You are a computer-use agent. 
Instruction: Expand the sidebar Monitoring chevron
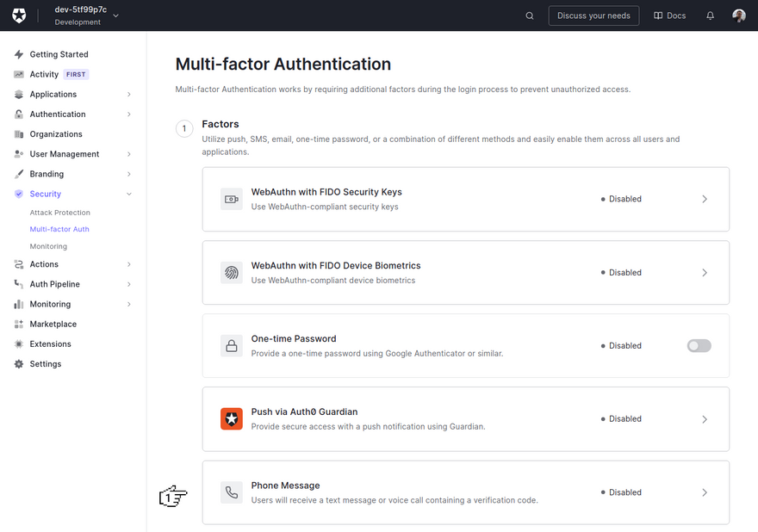[129, 304]
